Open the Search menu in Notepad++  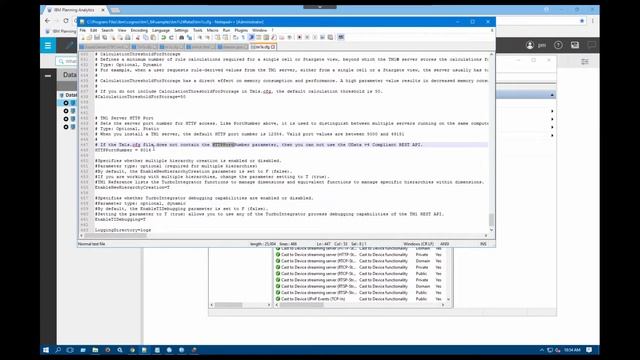(107, 30)
